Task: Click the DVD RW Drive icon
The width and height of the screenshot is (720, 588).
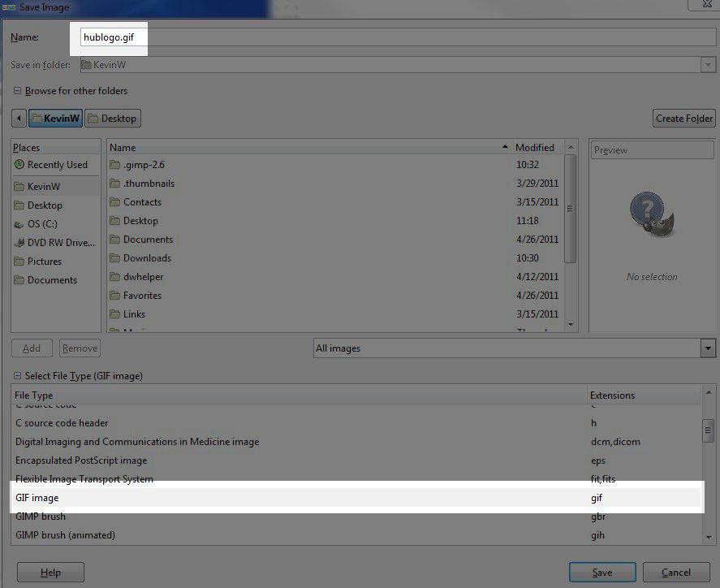Action: [19, 243]
